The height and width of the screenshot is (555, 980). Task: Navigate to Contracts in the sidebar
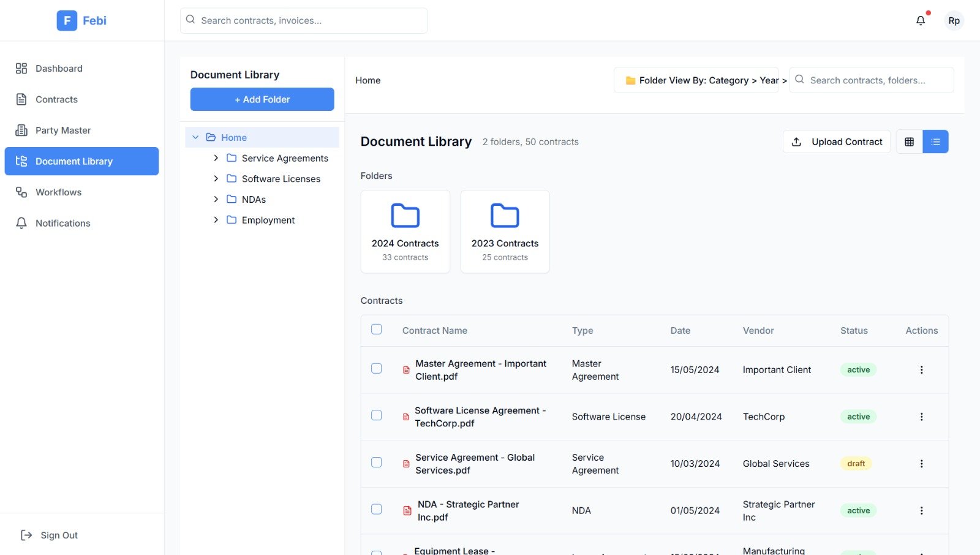point(21,99)
